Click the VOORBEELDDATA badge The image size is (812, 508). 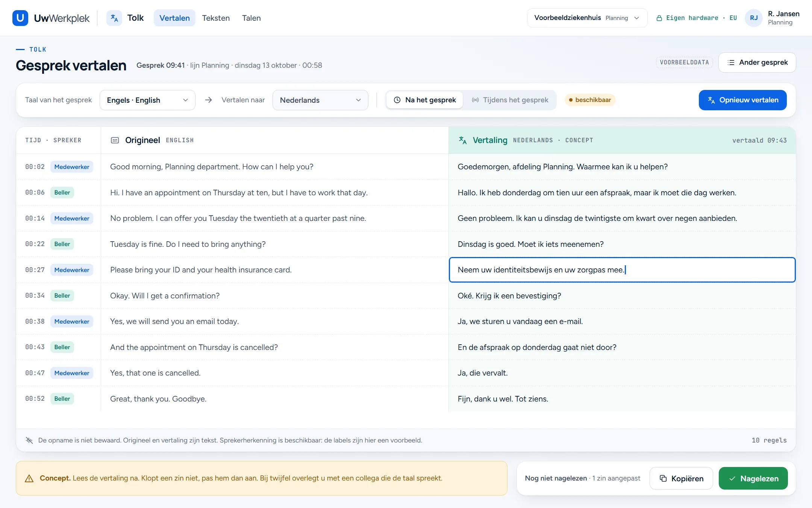[x=684, y=62]
